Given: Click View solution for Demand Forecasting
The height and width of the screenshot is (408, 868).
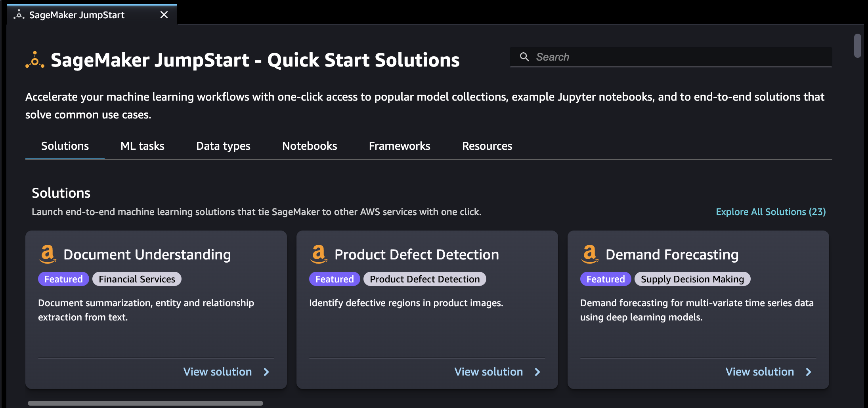Looking at the screenshot, I should (759, 372).
